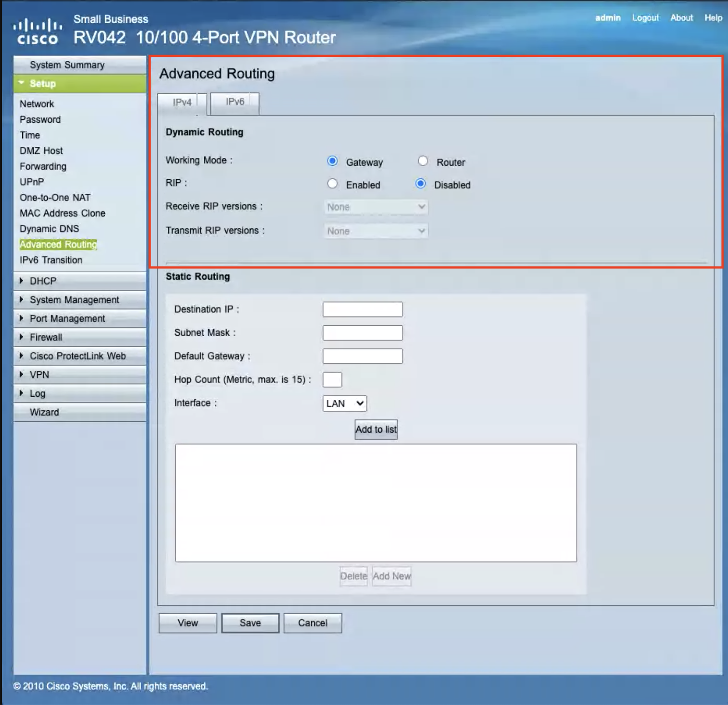728x705 pixels.
Task: Expand the DHCP menu section
Action: (80, 281)
